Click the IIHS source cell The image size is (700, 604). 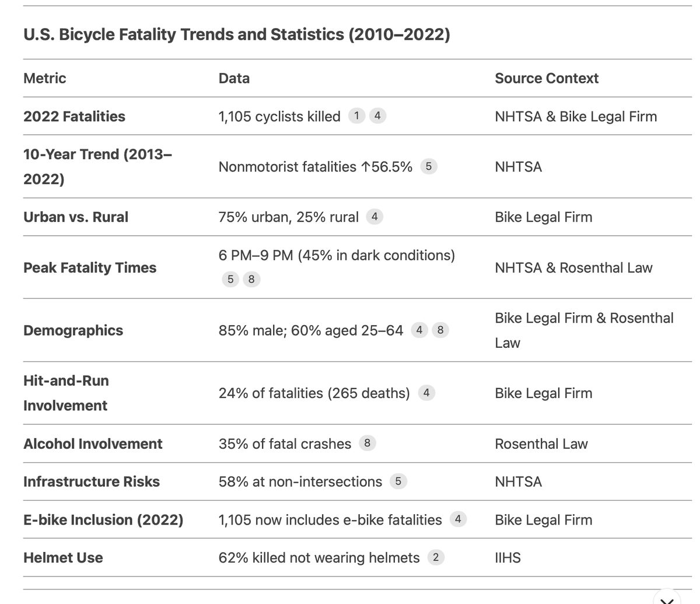click(x=508, y=557)
